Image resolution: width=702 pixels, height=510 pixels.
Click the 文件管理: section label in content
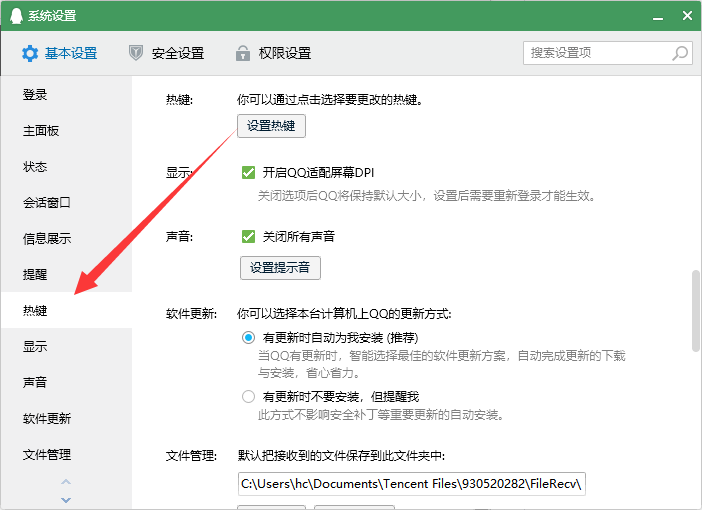(191, 456)
